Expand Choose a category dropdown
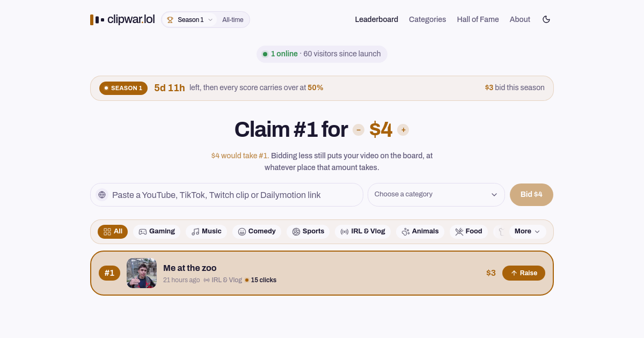This screenshot has height=338, width=644. pyautogui.click(x=436, y=195)
